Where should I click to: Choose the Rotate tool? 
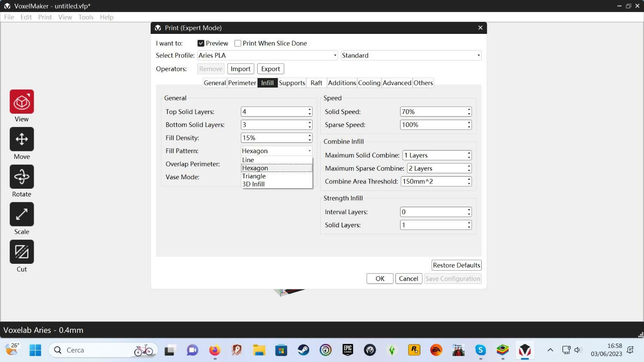coord(22,177)
